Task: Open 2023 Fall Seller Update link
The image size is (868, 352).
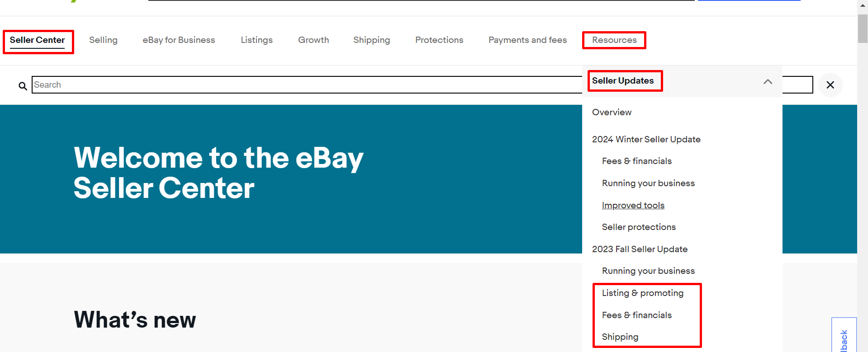Action: [x=640, y=249]
